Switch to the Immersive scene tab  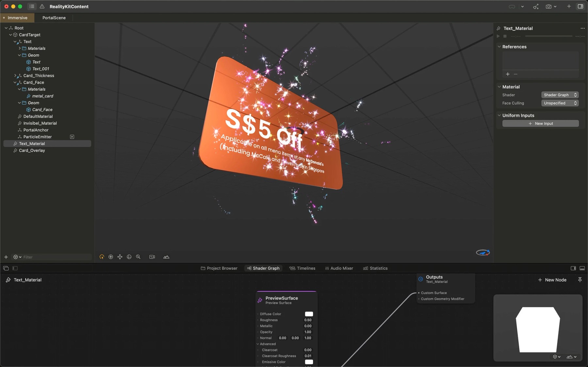17,18
